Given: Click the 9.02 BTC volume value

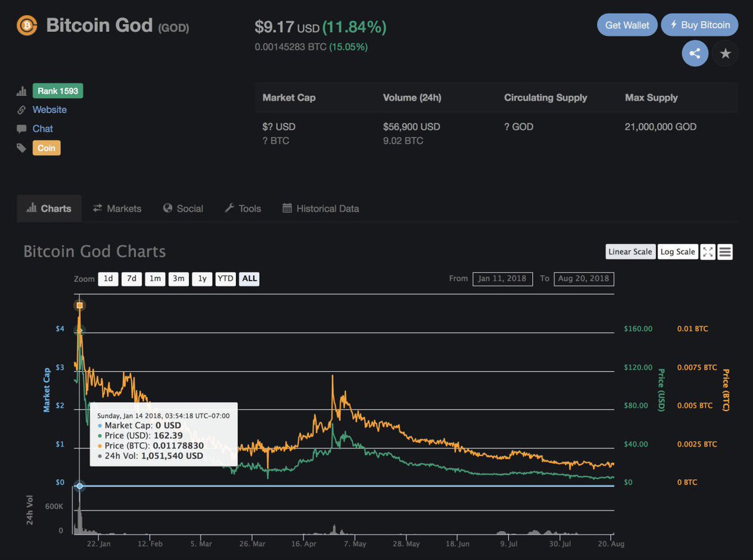Looking at the screenshot, I should click(403, 140).
